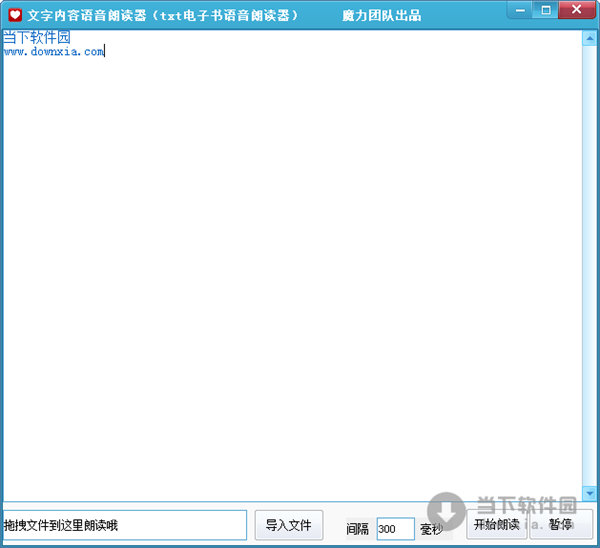This screenshot has height=548, width=600.
Task: Click the 导入文件 button
Action: (289, 525)
